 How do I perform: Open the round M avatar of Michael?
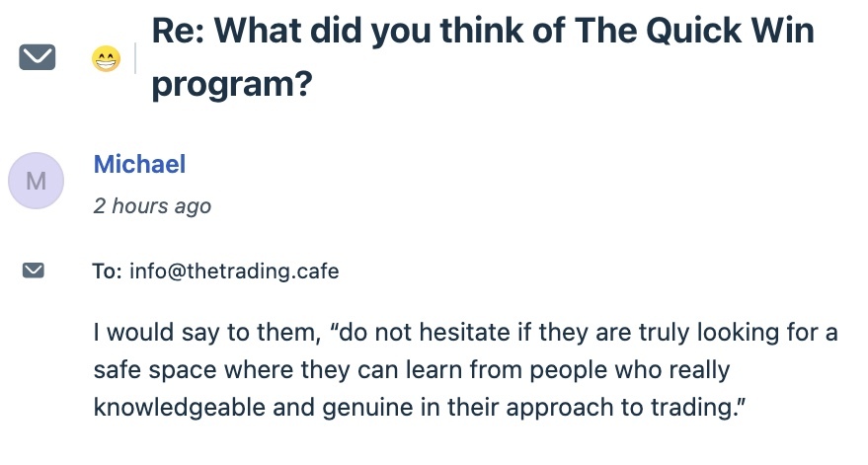(36, 181)
